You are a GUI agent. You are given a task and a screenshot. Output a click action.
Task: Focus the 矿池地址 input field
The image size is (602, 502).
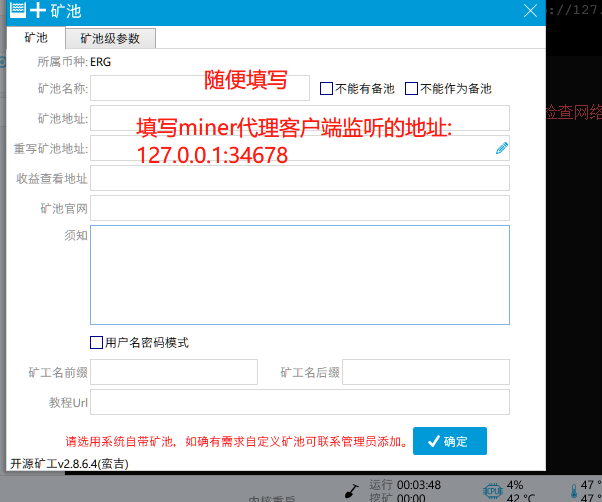click(300, 118)
